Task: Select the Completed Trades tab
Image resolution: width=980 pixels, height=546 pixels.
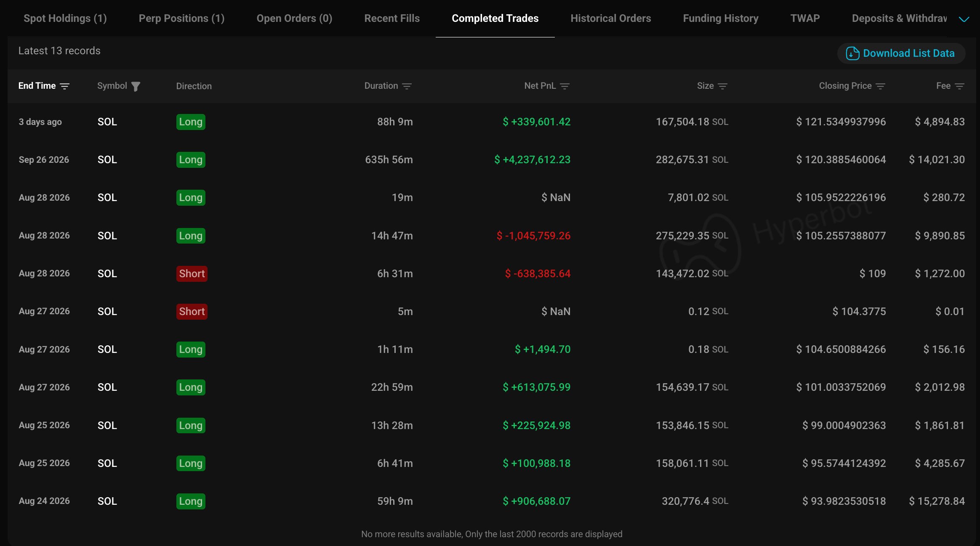Action: coord(495,19)
